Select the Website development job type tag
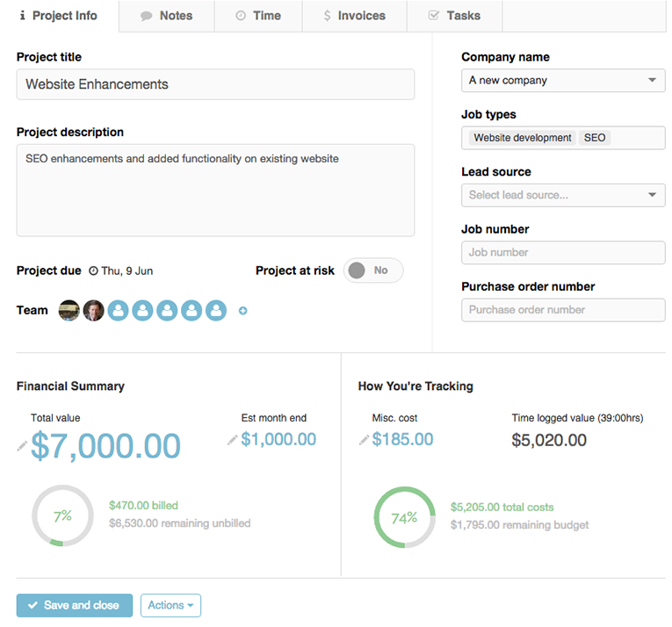The height and width of the screenshot is (627, 672). (523, 138)
